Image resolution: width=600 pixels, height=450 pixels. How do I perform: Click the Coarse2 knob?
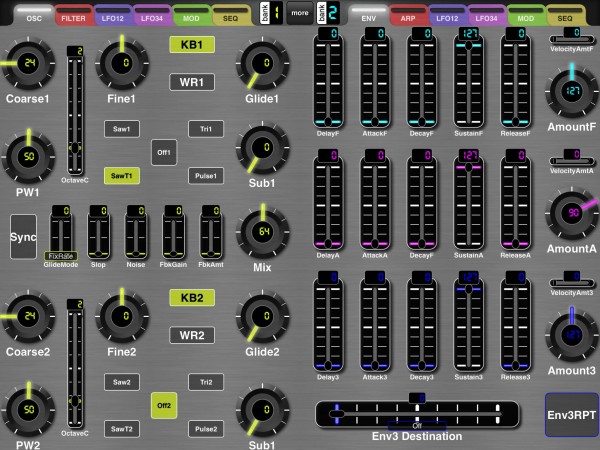point(29,316)
